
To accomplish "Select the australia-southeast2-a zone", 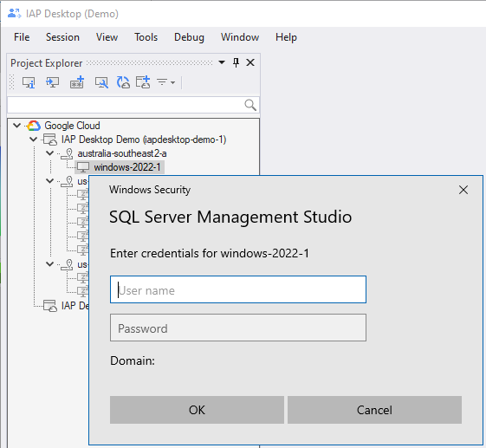I will [122, 153].
